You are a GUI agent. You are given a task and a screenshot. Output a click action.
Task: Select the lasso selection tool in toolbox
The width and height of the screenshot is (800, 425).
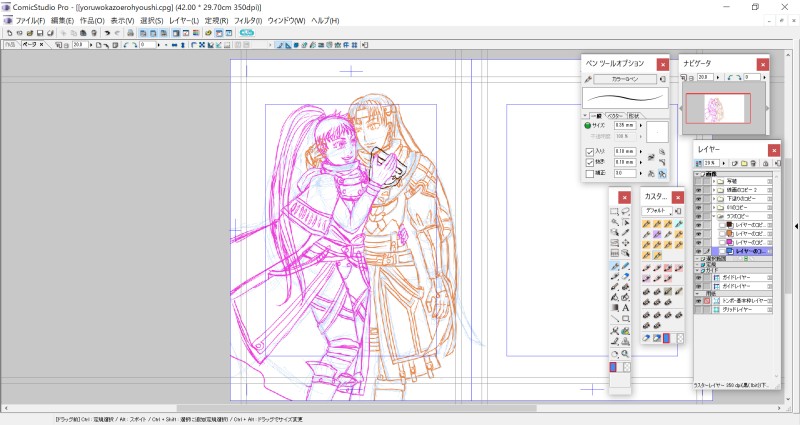point(626,211)
